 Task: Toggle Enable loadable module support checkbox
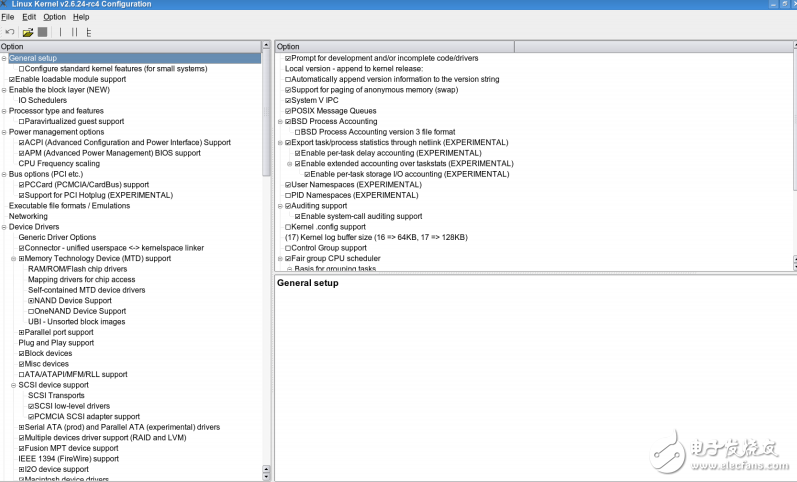click(x=12, y=79)
